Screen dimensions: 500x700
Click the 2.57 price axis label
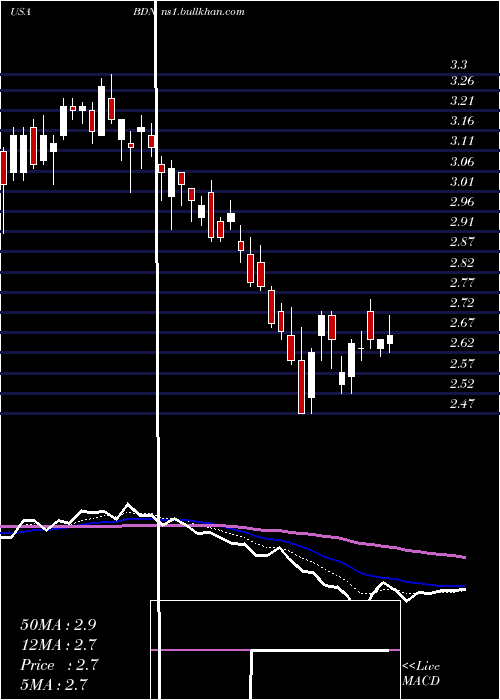462,363
